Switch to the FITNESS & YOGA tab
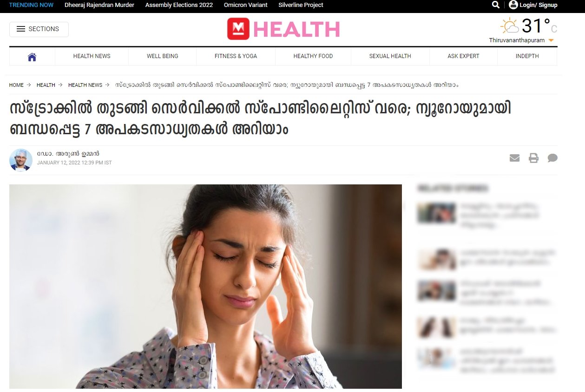The width and height of the screenshot is (585, 392). 236,56
